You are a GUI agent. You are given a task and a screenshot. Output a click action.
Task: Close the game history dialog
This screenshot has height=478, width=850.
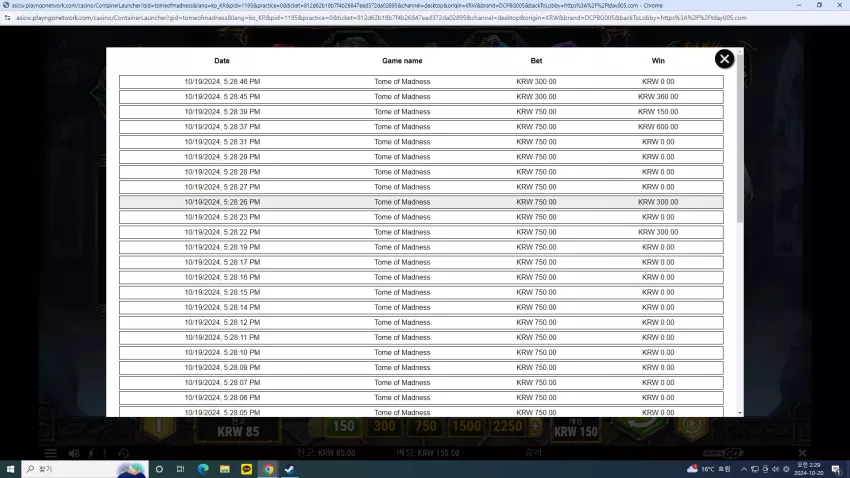tap(724, 59)
